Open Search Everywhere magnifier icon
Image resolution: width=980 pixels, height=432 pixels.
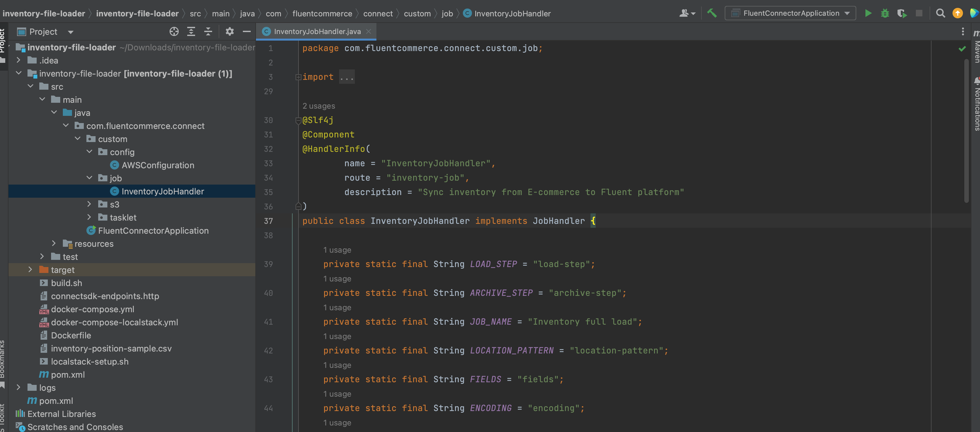[x=940, y=13]
